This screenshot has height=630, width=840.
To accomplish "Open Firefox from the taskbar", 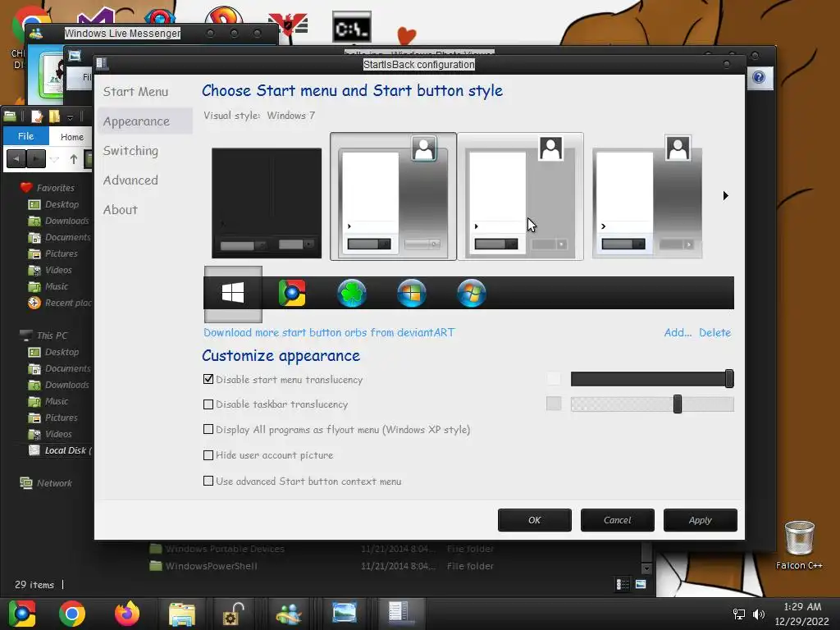I will click(x=127, y=614).
